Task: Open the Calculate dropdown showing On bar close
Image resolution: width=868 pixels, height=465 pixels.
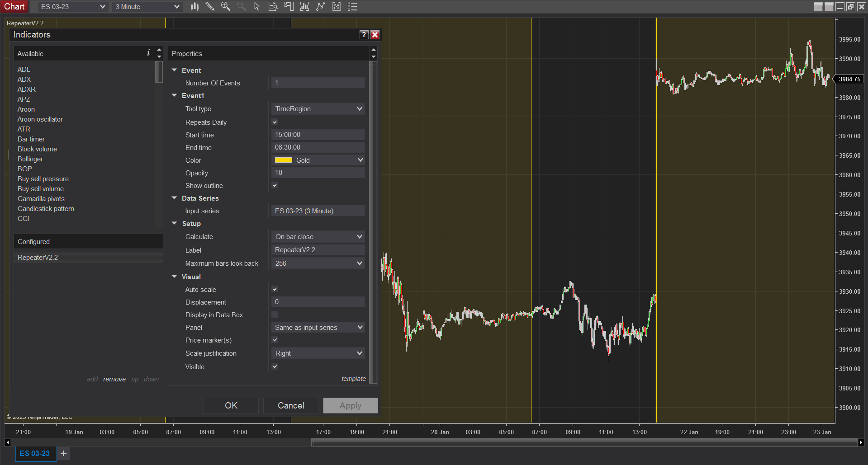Action: (318, 237)
